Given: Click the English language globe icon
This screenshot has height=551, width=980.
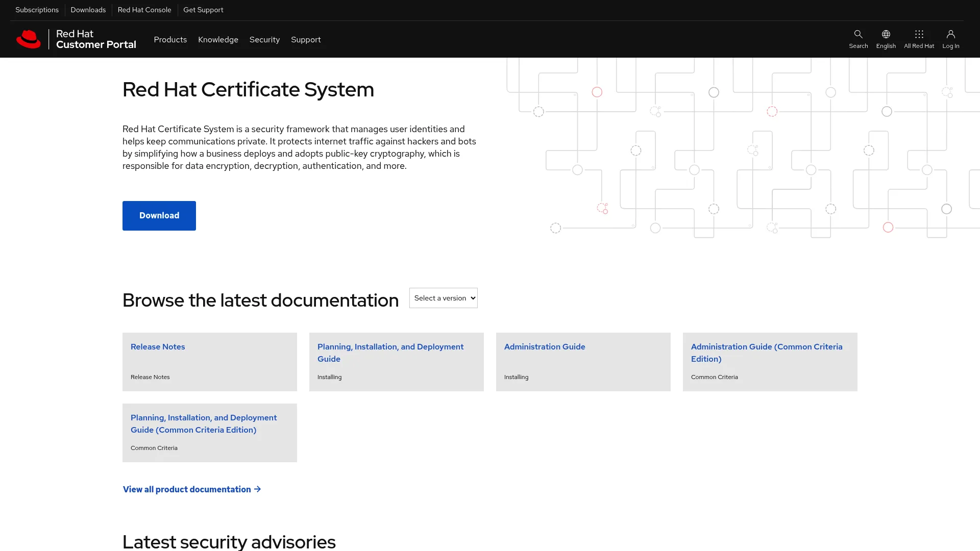Looking at the screenshot, I should [x=886, y=34].
